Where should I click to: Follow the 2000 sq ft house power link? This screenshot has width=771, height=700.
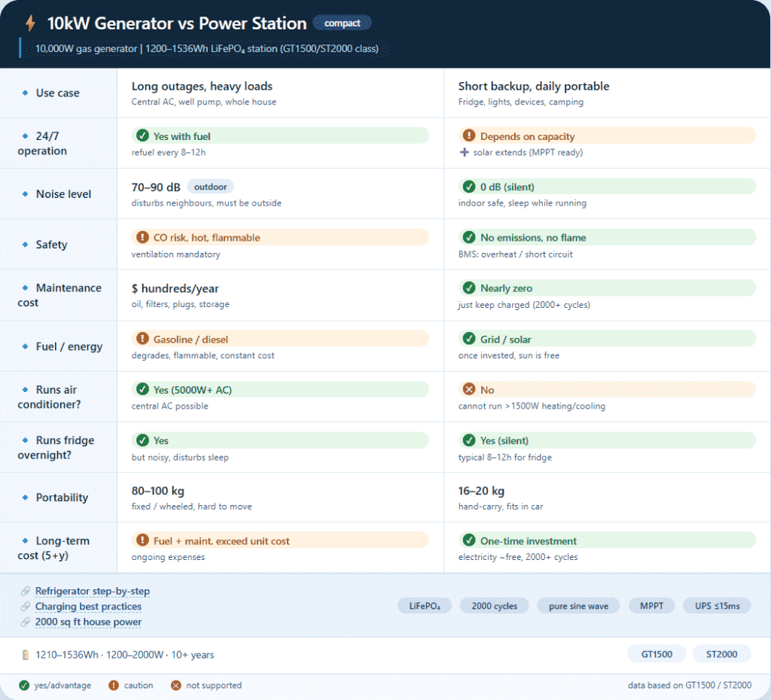[x=88, y=622]
